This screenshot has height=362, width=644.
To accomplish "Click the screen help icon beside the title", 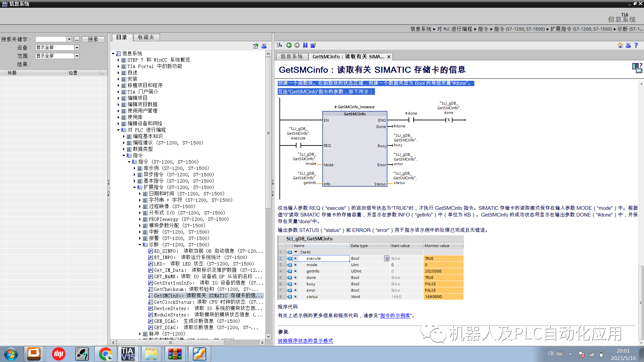I will pos(637,68).
